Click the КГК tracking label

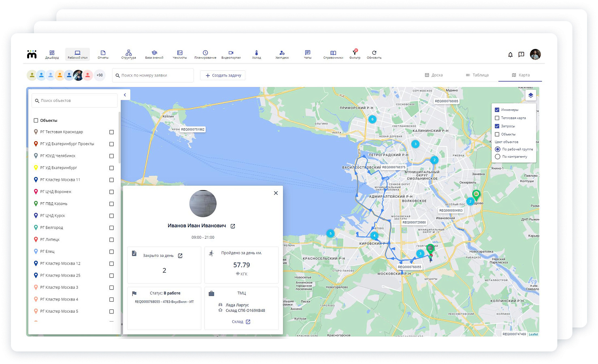coord(242,274)
